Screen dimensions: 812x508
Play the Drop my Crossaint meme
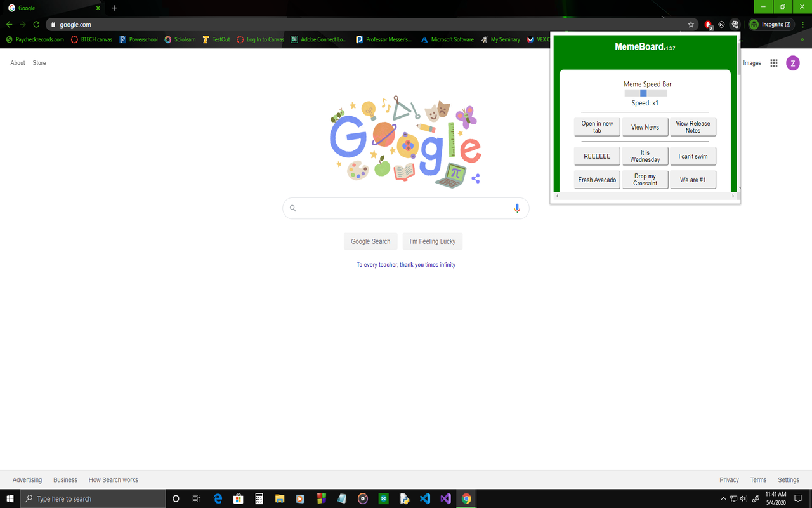[645, 180]
